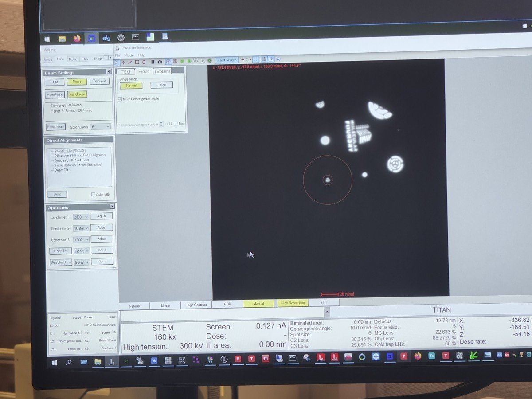Viewport: 532px width, 399px height.
Task: Open the Condenser 3 aperture dropdown
Action: pos(81,240)
